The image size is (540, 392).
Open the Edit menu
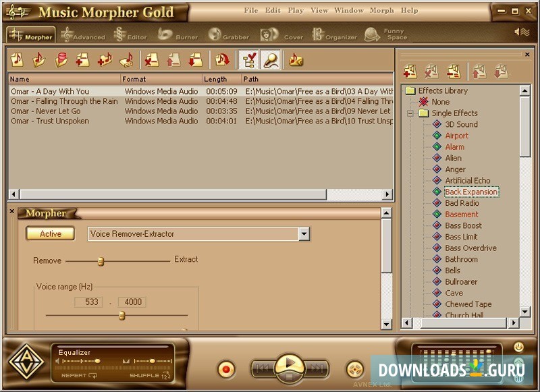(273, 10)
